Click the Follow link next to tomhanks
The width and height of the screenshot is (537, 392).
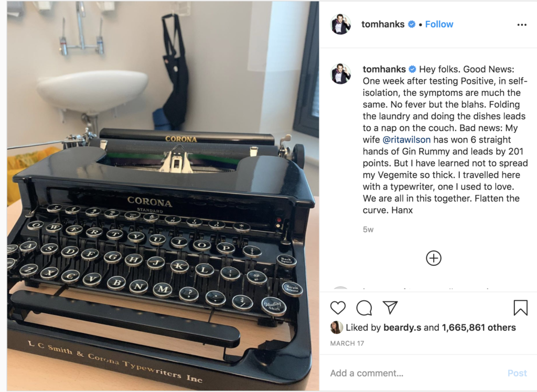click(x=439, y=24)
